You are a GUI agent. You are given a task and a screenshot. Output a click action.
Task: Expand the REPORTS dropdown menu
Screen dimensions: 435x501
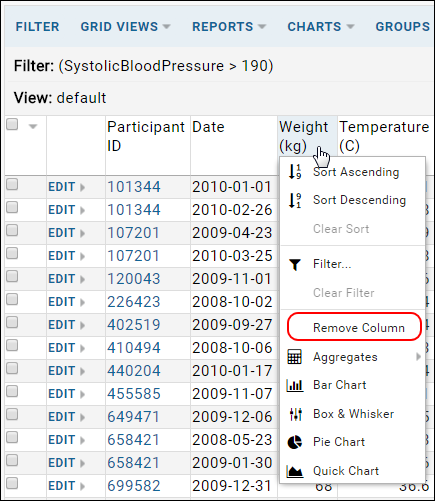point(229,27)
